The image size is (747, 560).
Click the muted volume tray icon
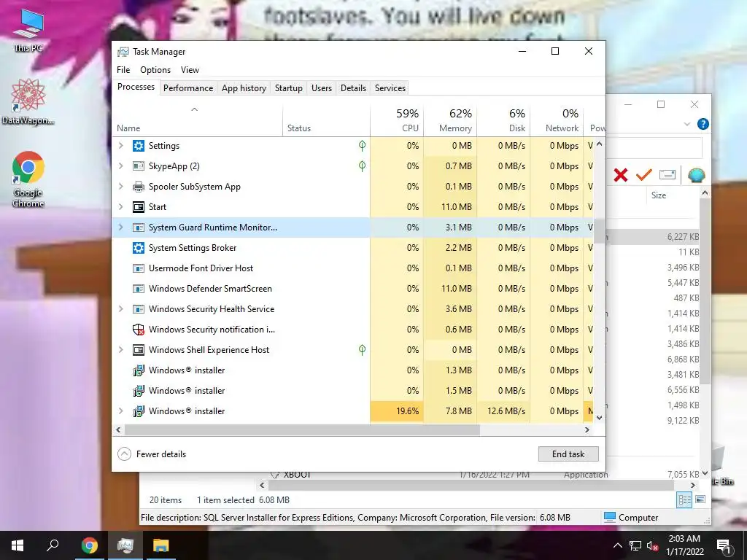[x=652, y=545]
